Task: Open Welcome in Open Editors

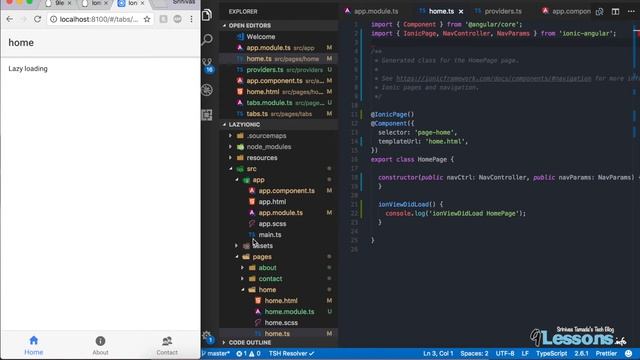Action: 260,37
